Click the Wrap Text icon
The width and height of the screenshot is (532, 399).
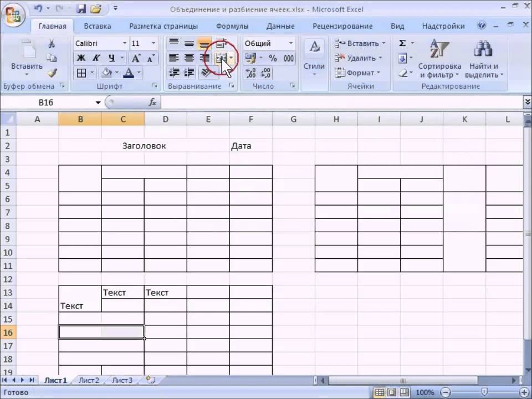221,43
